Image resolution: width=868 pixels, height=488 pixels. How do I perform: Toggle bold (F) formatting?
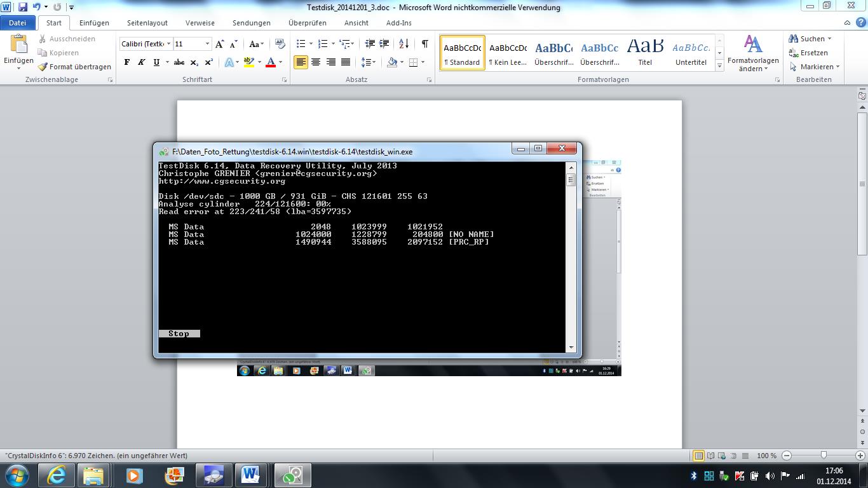tap(127, 62)
